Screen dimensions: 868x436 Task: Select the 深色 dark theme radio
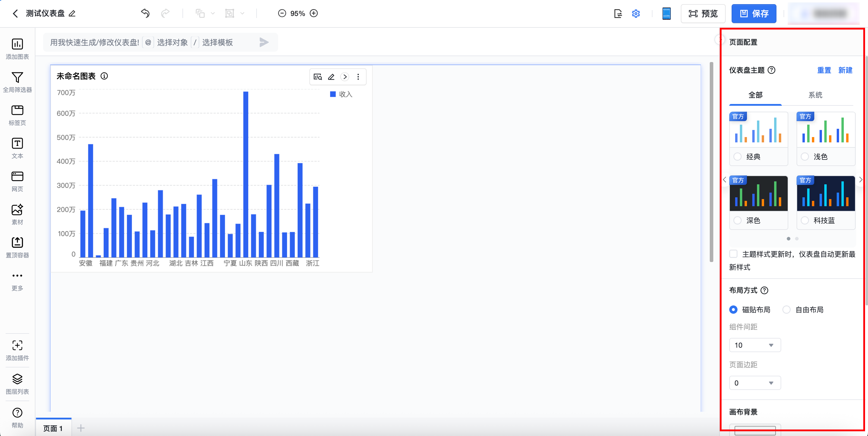(738, 221)
